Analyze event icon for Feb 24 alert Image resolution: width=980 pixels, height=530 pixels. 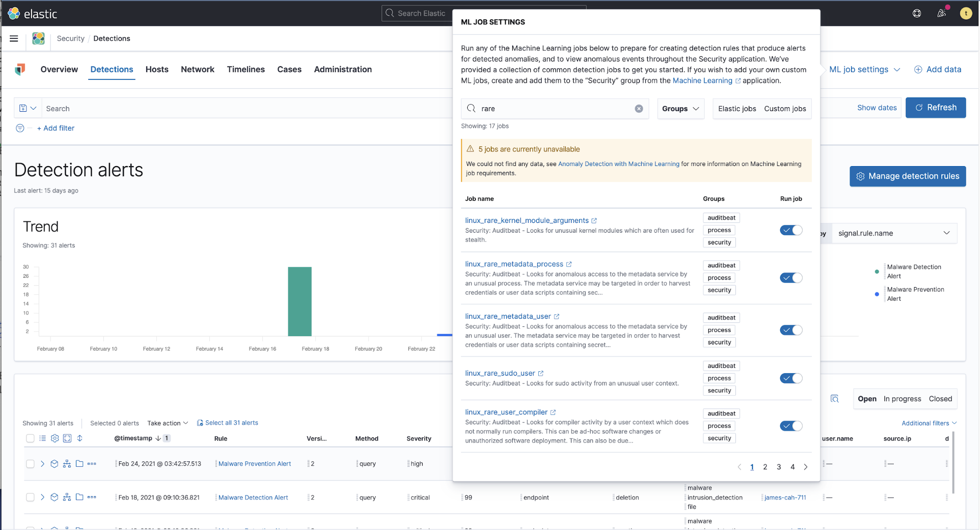[67, 464]
